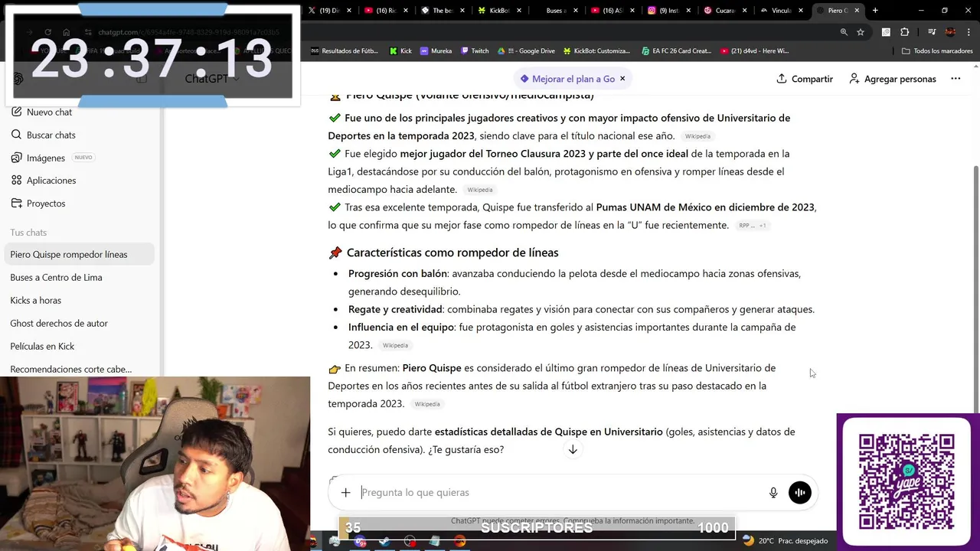Click the Agregar personas button
The width and height of the screenshot is (980, 551).
pyautogui.click(x=893, y=79)
